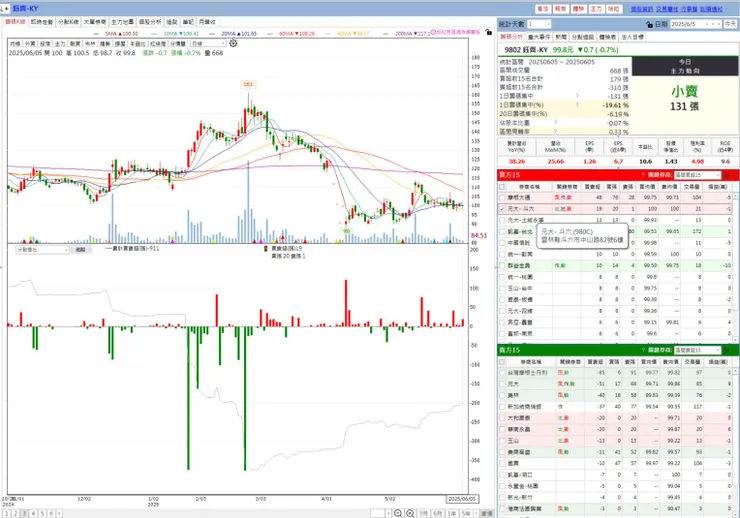The image size is (740, 518).
Task: Open chart settings gear icon
Action: (x=233, y=43)
